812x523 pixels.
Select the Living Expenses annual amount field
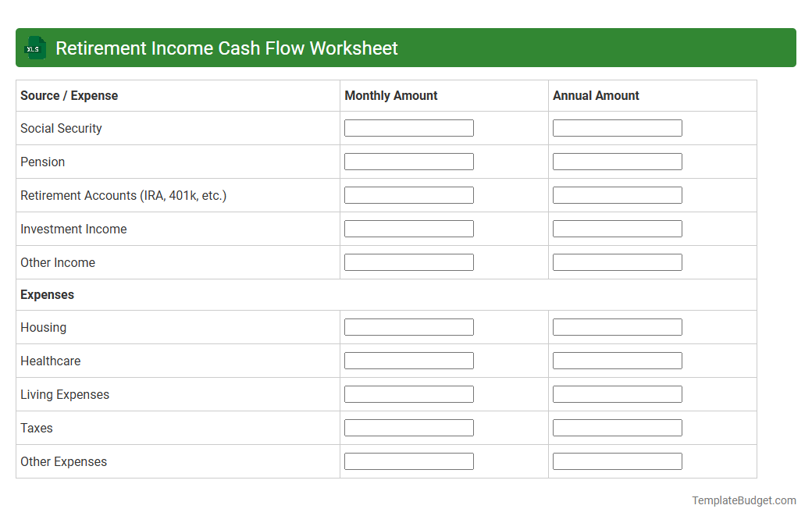pos(617,393)
